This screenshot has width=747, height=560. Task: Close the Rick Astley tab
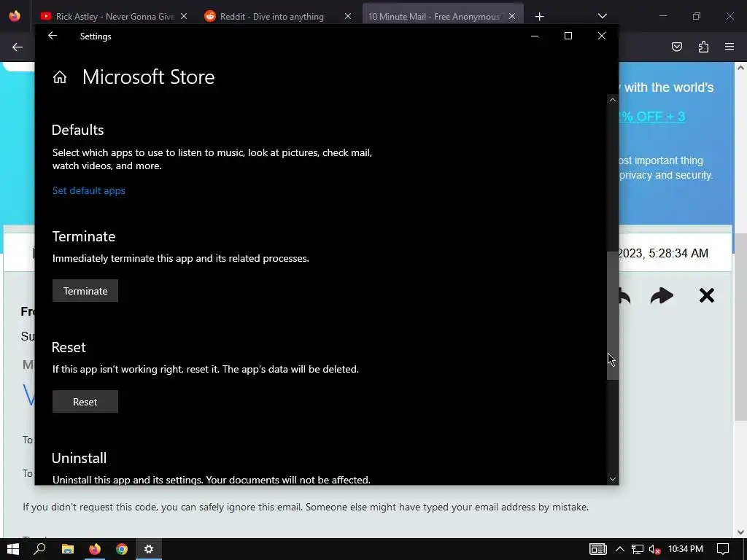[x=184, y=16]
